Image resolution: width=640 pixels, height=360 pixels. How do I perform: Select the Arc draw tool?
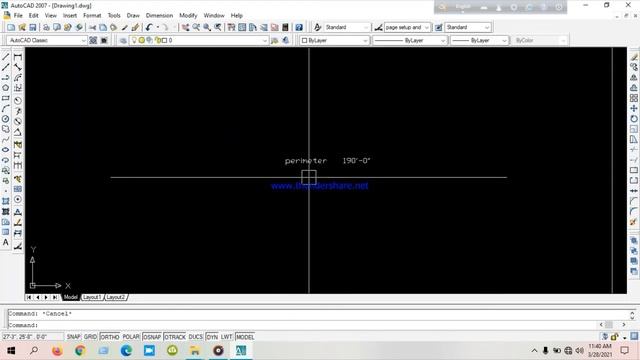click(6, 109)
